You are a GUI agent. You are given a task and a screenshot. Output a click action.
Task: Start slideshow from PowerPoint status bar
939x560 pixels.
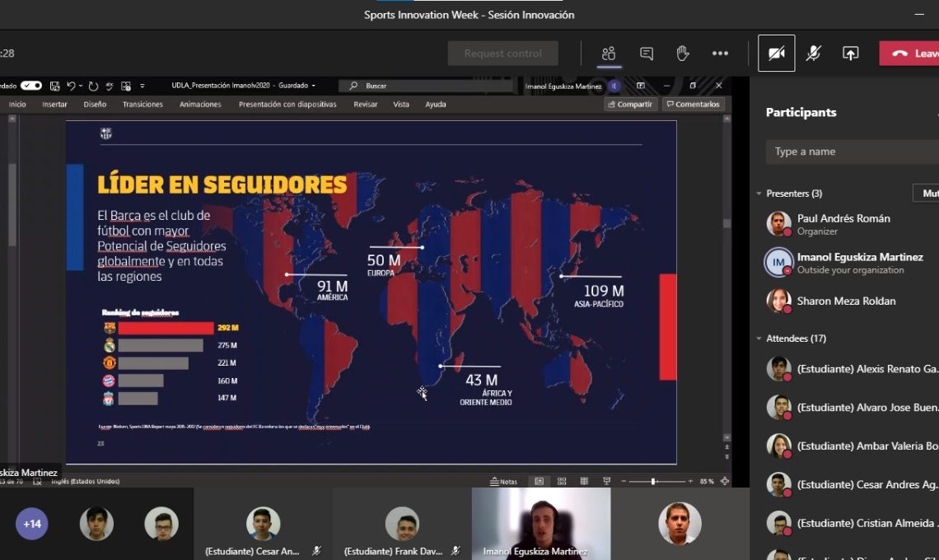607,481
